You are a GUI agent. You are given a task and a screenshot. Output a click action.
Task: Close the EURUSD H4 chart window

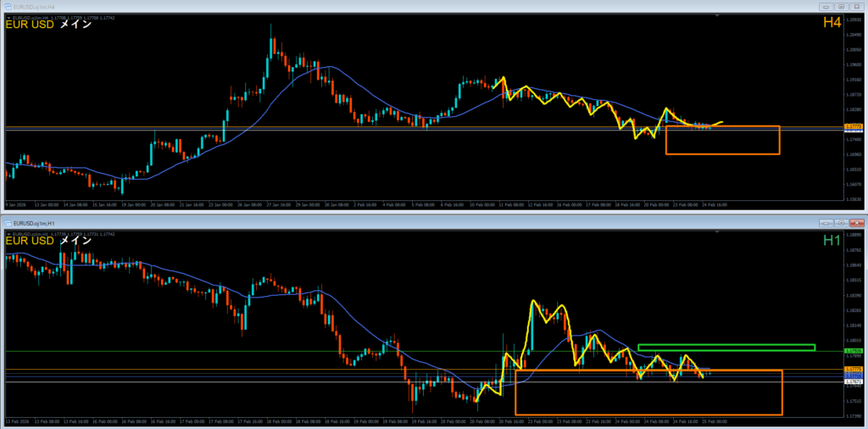856,7
